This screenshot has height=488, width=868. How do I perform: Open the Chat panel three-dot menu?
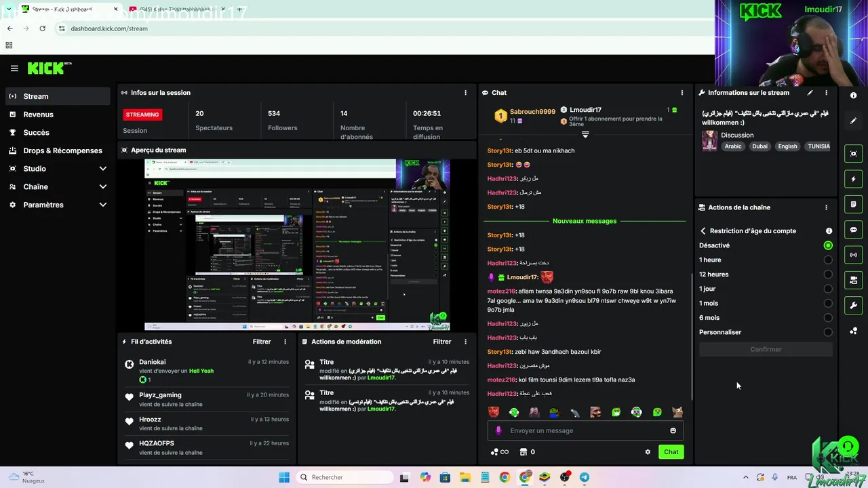click(x=682, y=93)
